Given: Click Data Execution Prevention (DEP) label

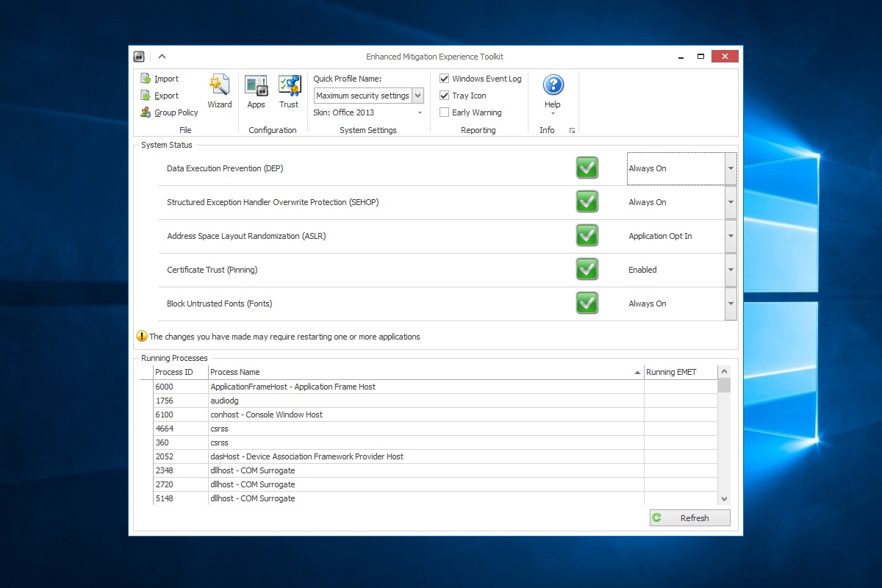Looking at the screenshot, I should pos(225,168).
